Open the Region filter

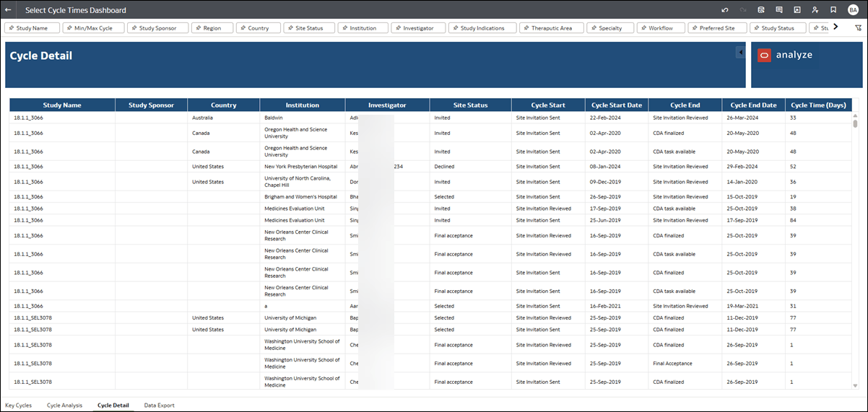coord(212,28)
